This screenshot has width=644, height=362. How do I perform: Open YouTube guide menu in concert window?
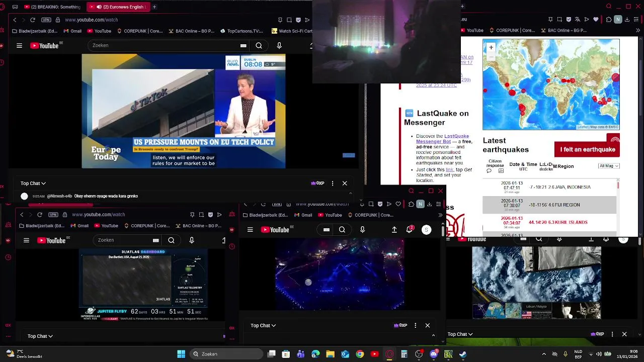250,230
